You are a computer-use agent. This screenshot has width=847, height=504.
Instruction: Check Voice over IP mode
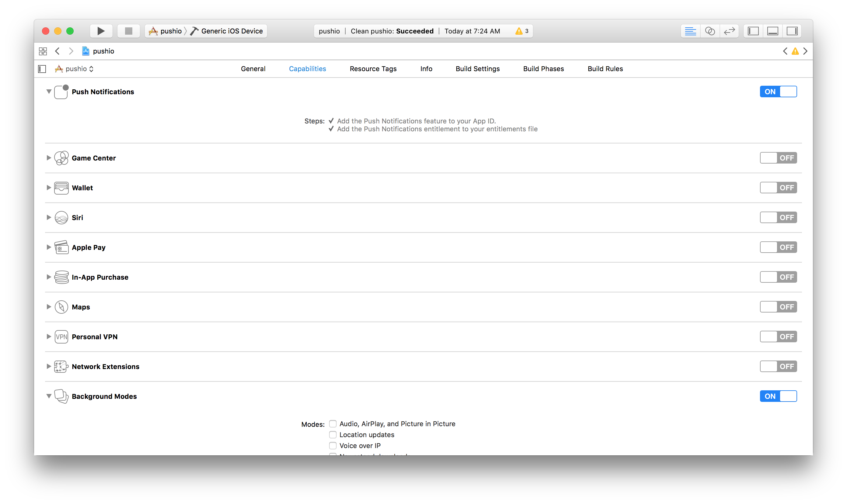point(333,446)
